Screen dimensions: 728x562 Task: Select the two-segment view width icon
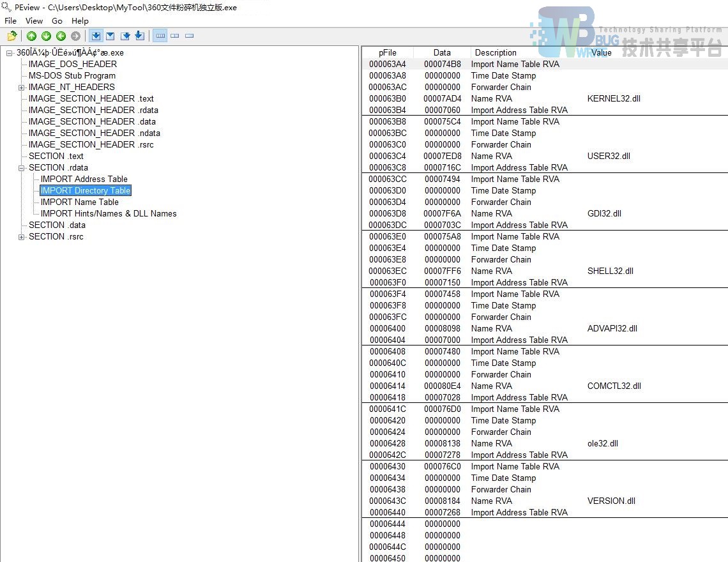(x=174, y=36)
